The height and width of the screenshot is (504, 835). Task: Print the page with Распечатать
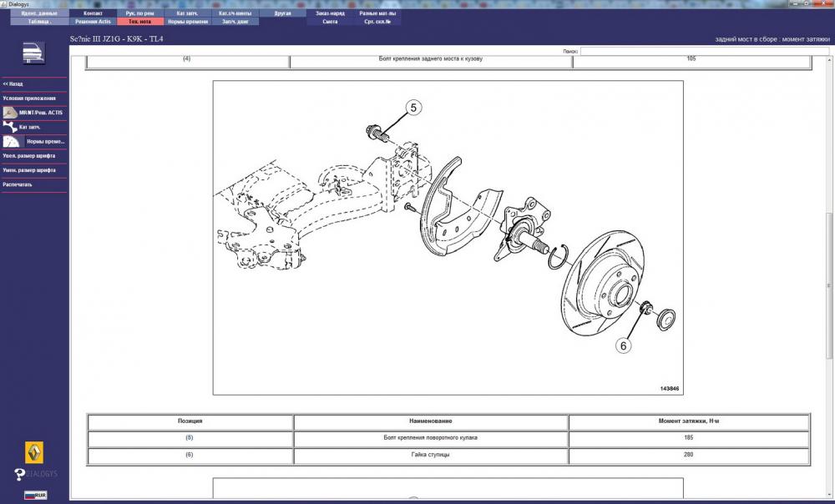coord(17,184)
